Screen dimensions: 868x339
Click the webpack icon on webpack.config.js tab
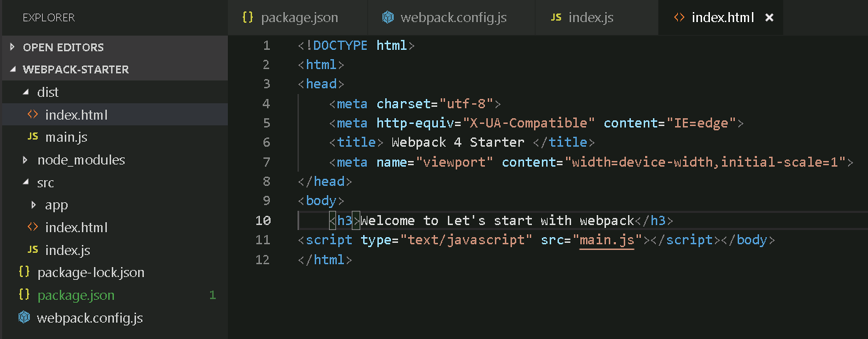(x=387, y=17)
